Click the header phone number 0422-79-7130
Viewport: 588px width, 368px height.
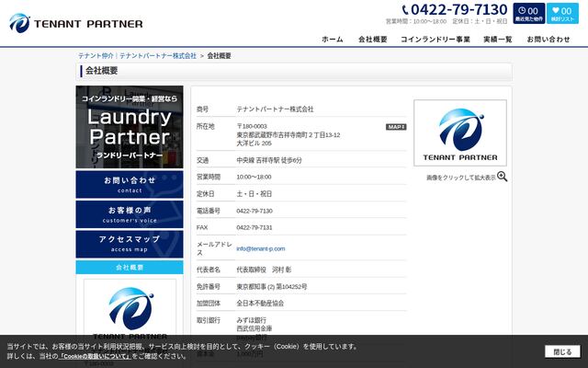tap(459, 10)
